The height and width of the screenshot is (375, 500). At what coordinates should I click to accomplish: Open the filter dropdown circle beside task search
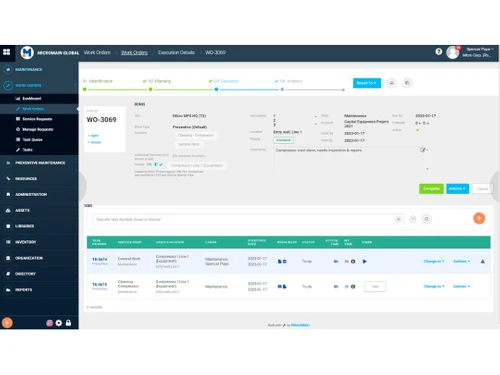tap(413, 219)
